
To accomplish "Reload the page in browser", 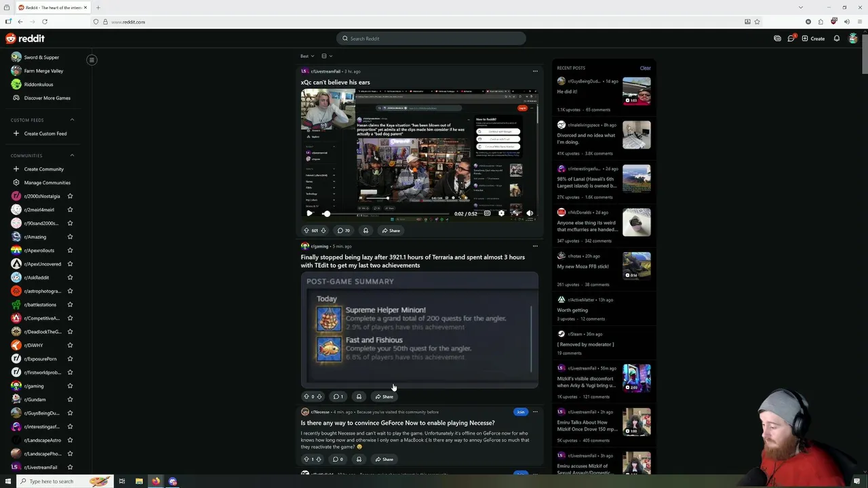I will 45,22.
